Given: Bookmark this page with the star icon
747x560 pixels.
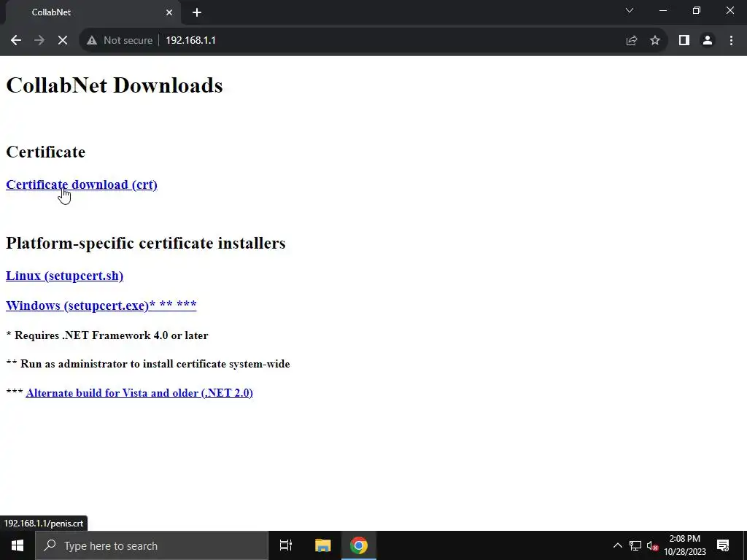Looking at the screenshot, I should coord(655,41).
